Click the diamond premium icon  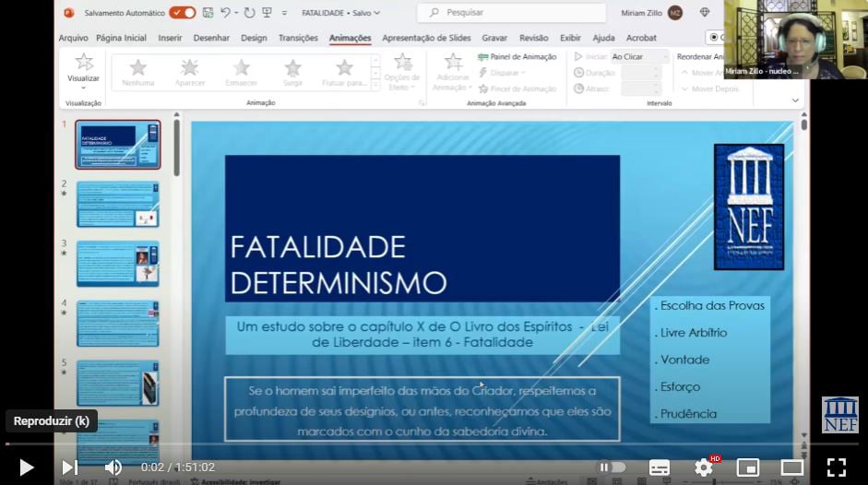705,12
